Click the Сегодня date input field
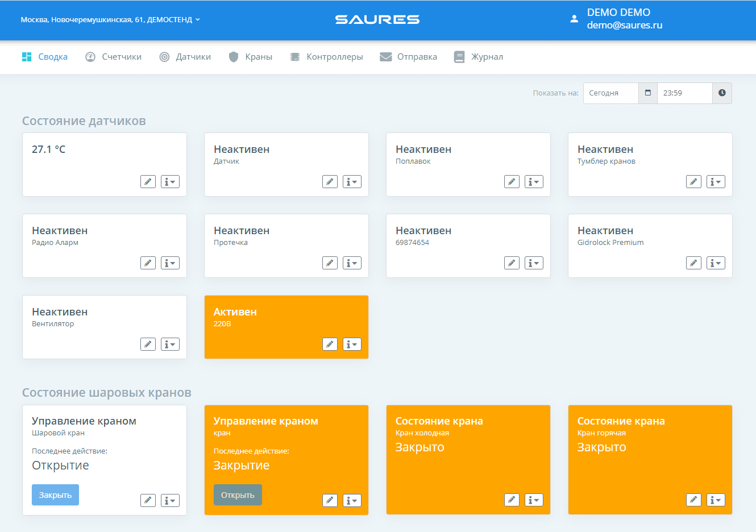The image size is (756, 532). point(610,93)
